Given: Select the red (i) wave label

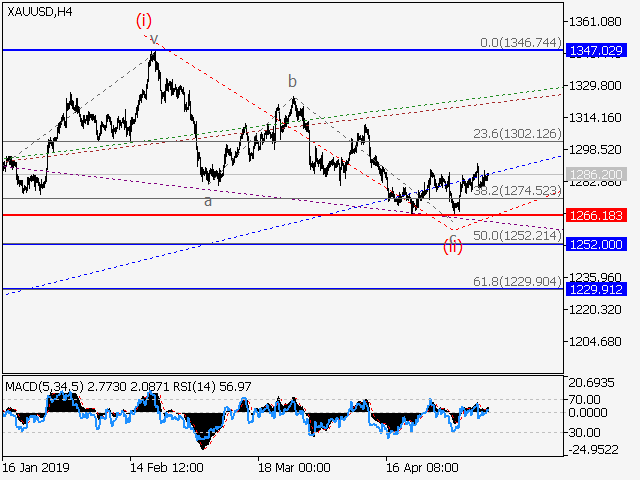Looking at the screenshot, I should pyautogui.click(x=145, y=21).
